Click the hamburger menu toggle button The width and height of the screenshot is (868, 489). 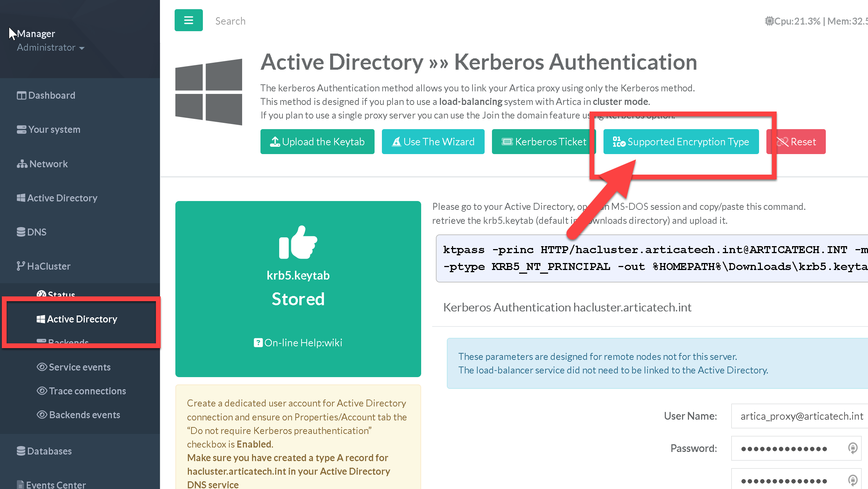point(189,21)
